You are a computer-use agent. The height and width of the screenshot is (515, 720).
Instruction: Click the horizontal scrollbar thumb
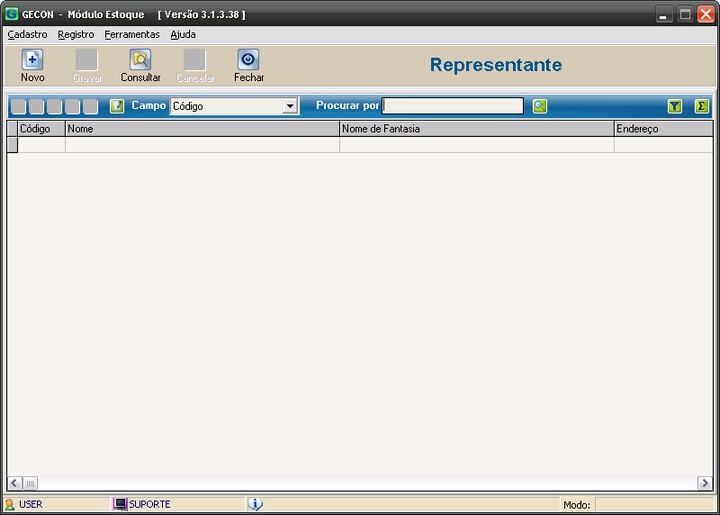click(30, 483)
